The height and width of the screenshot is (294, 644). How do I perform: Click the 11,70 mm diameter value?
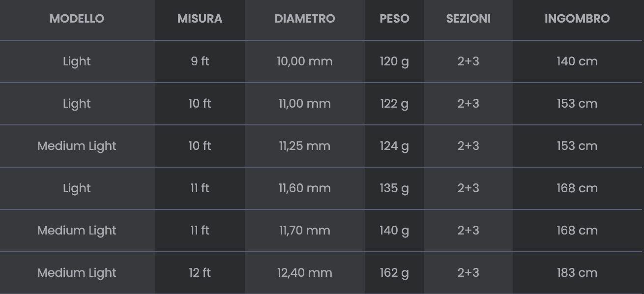coord(305,231)
